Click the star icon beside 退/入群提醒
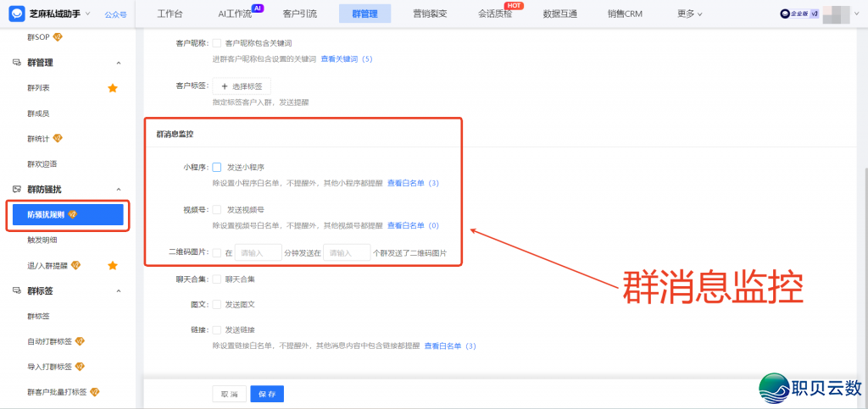The width and height of the screenshot is (868, 409). pos(113,266)
